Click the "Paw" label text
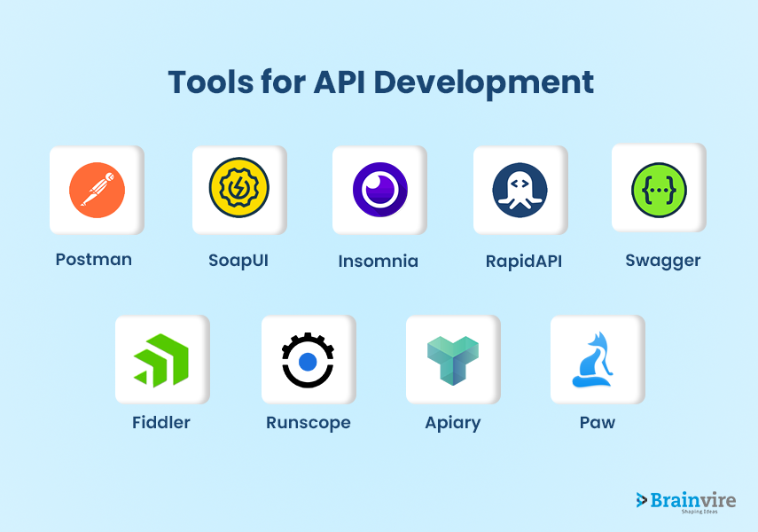The height and width of the screenshot is (532, 758). tap(598, 423)
